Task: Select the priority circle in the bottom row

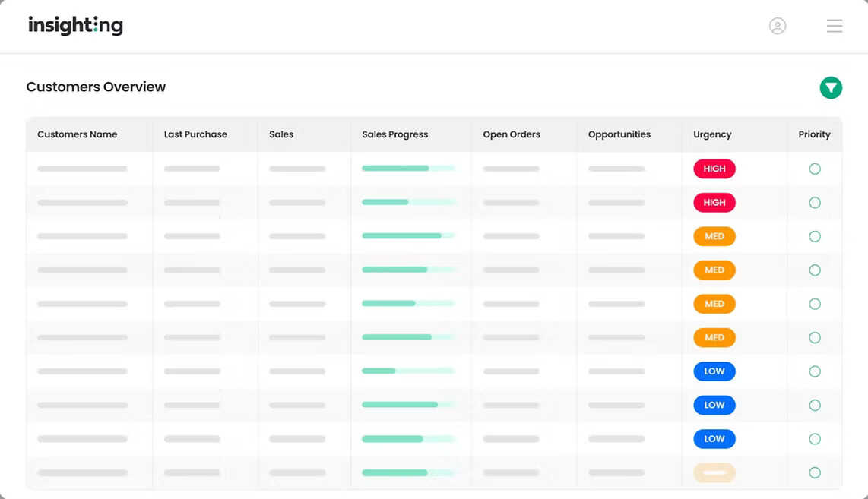Action: coord(814,472)
